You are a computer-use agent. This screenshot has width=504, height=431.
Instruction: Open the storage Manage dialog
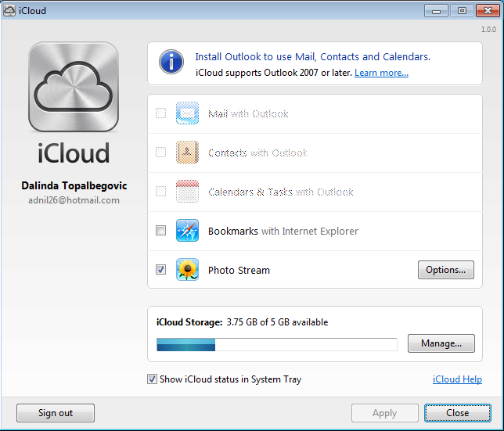pyautogui.click(x=441, y=343)
